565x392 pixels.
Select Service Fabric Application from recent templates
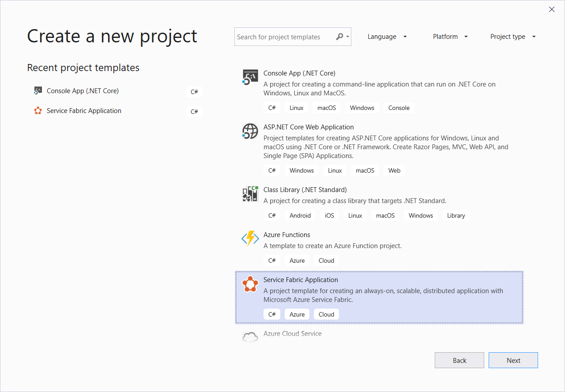84,111
